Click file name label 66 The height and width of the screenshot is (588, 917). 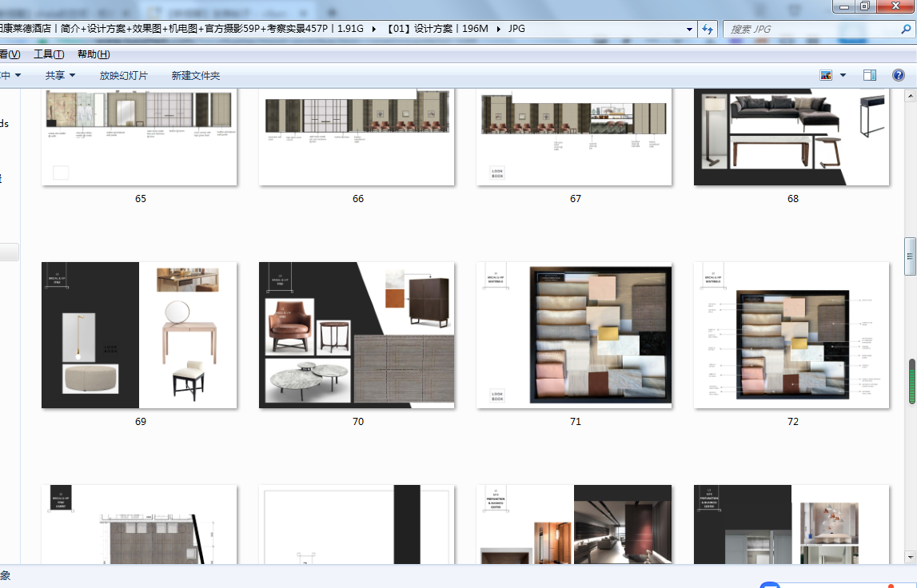pyautogui.click(x=358, y=199)
